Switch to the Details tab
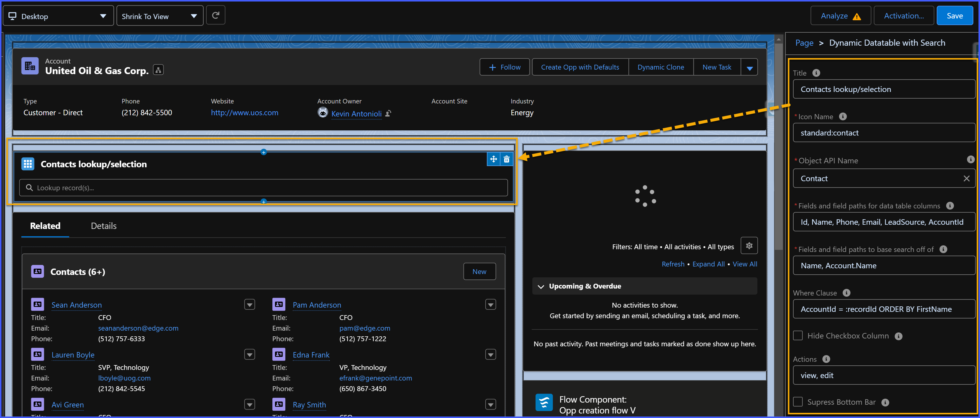Viewport: 980px width, 418px height. (103, 226)
